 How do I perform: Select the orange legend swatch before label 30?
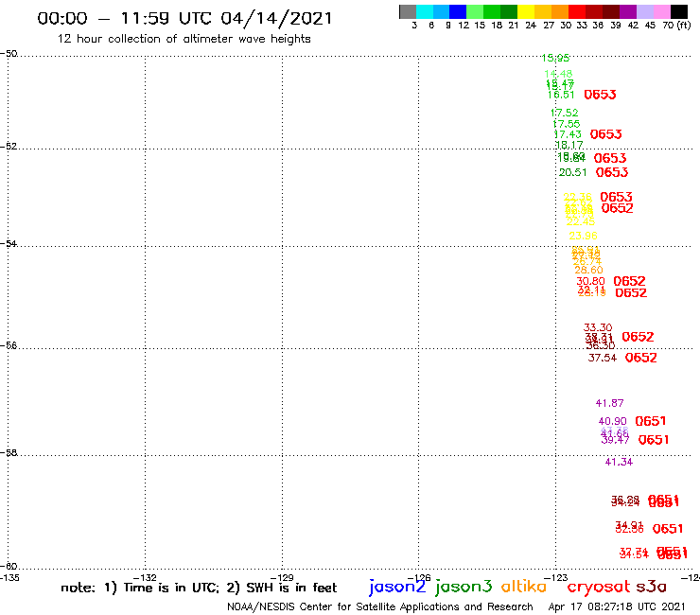click(560, 11)
